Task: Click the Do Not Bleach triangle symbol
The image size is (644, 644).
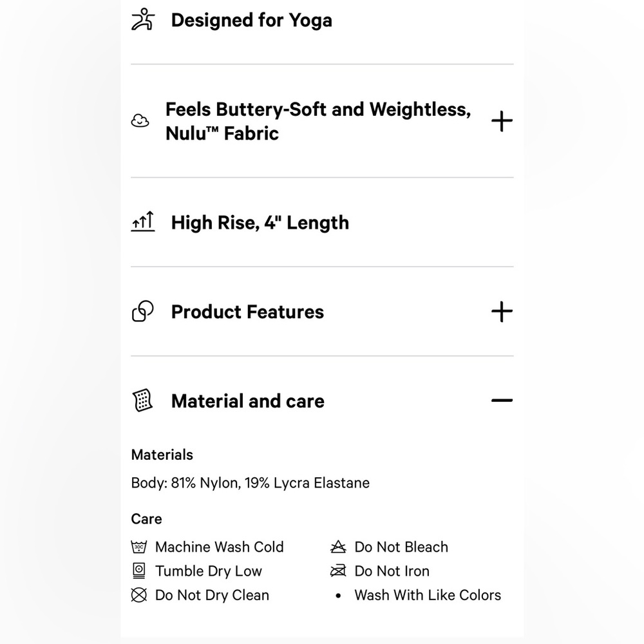Action: [x=338, y=547]
